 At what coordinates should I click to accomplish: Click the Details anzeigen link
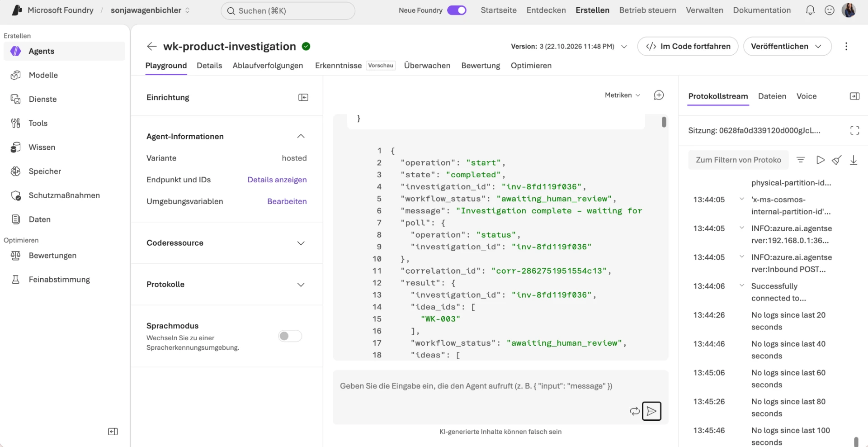pyautogui.click(x=277, y=180)
